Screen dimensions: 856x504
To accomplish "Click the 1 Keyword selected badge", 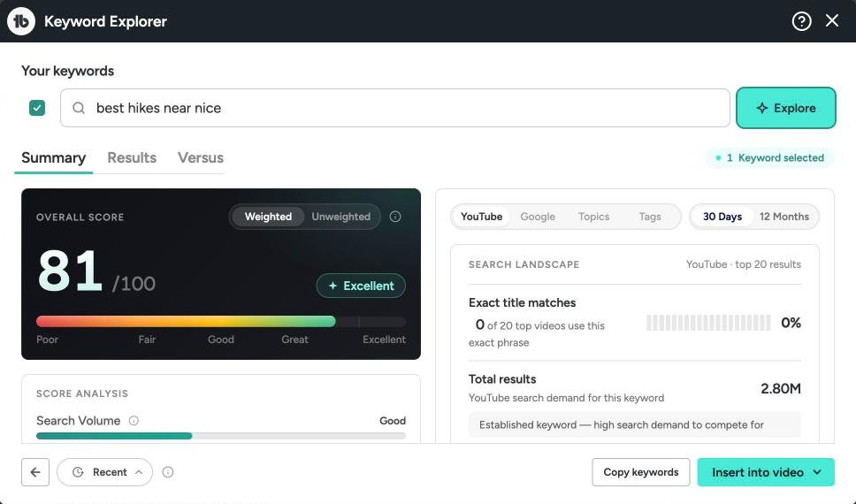I will tap(769, 157).
